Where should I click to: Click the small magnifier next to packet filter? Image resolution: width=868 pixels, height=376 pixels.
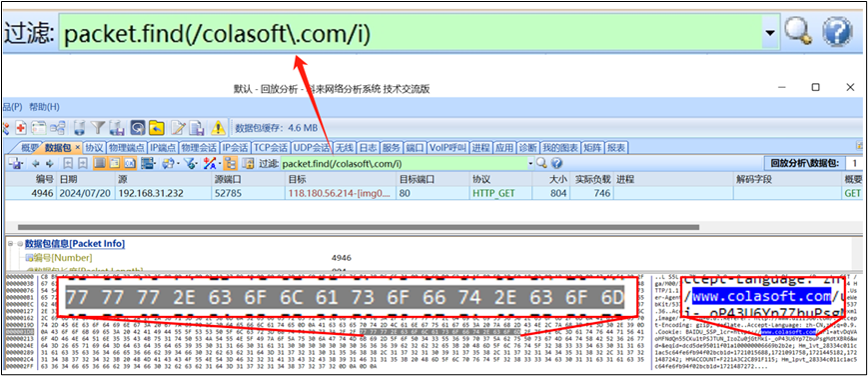click(x=540, y=163)
